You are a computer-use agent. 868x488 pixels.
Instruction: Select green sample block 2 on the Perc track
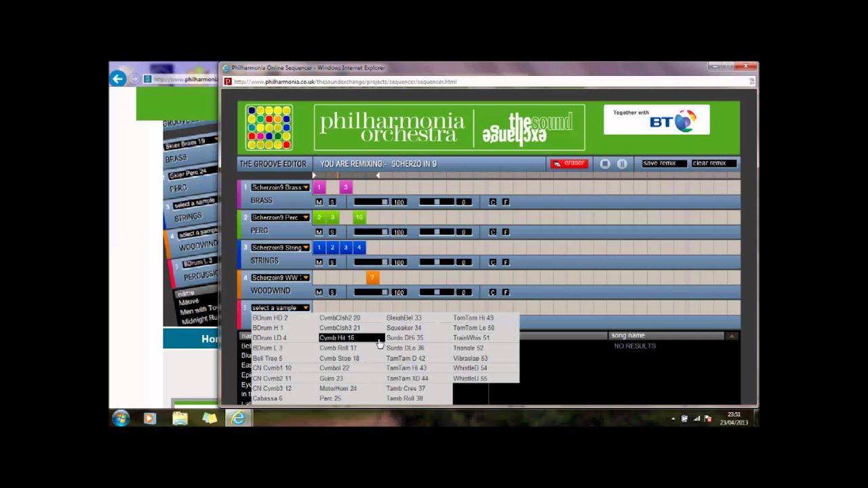click(319, 217)
